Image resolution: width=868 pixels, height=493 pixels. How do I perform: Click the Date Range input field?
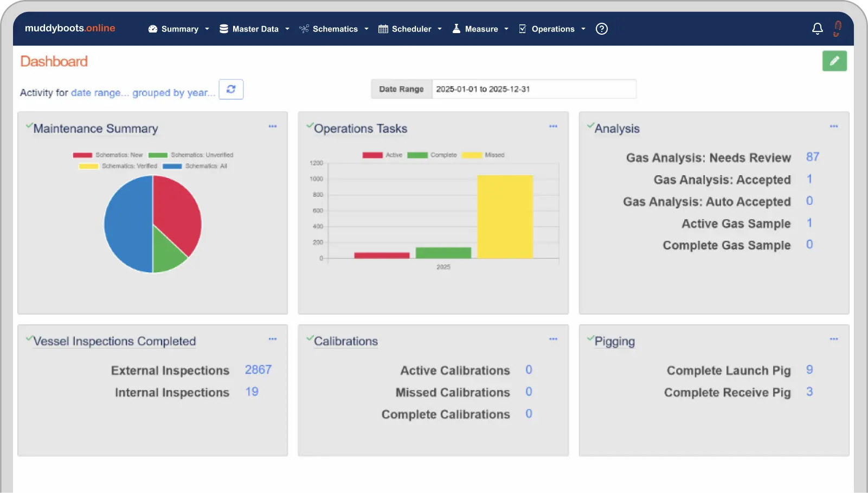pos(533,89)
